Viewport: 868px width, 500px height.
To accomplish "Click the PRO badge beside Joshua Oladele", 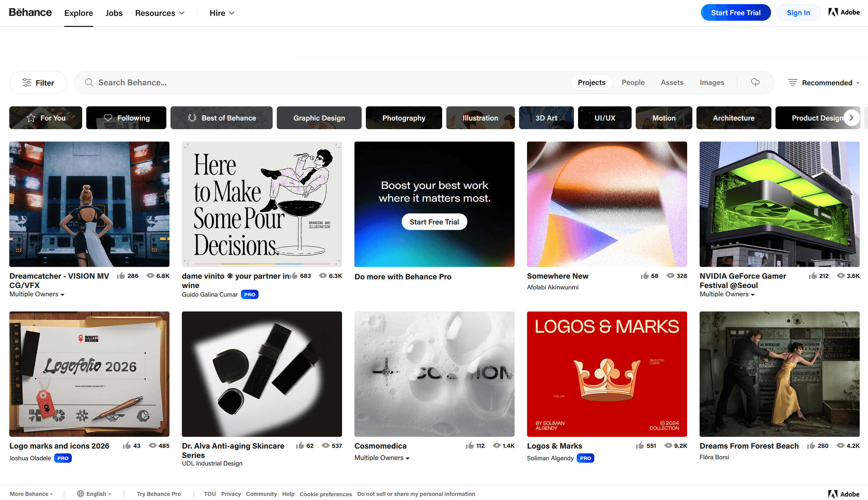I will click(x=63, y=458).
